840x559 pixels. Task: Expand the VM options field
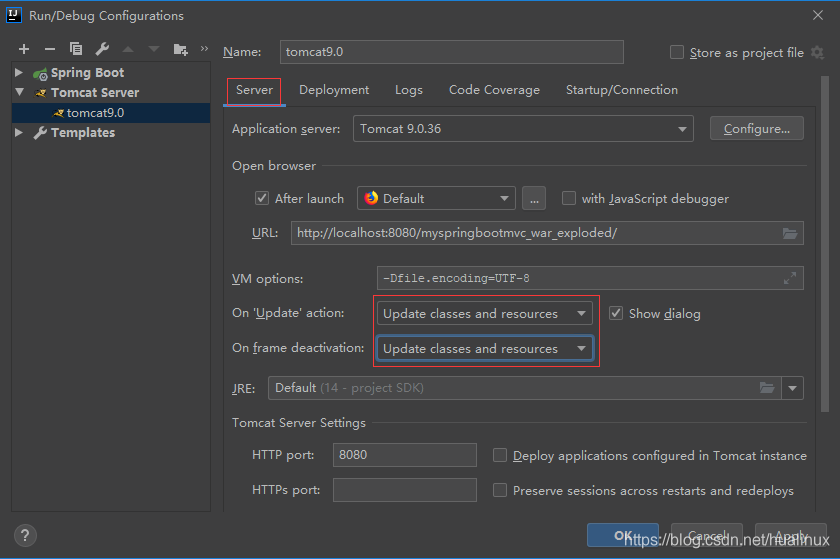[x=790, y=278]
